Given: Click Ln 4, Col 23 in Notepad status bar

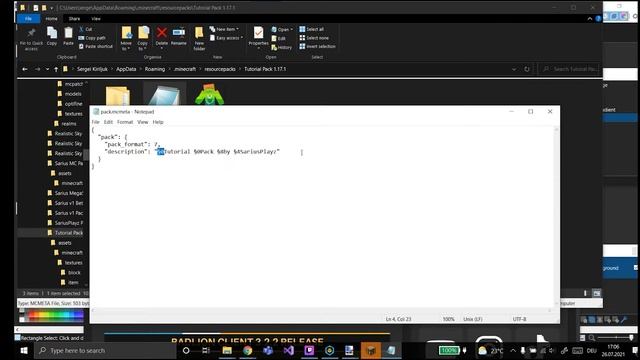Looking at the screenshot, I should point(398,319).
